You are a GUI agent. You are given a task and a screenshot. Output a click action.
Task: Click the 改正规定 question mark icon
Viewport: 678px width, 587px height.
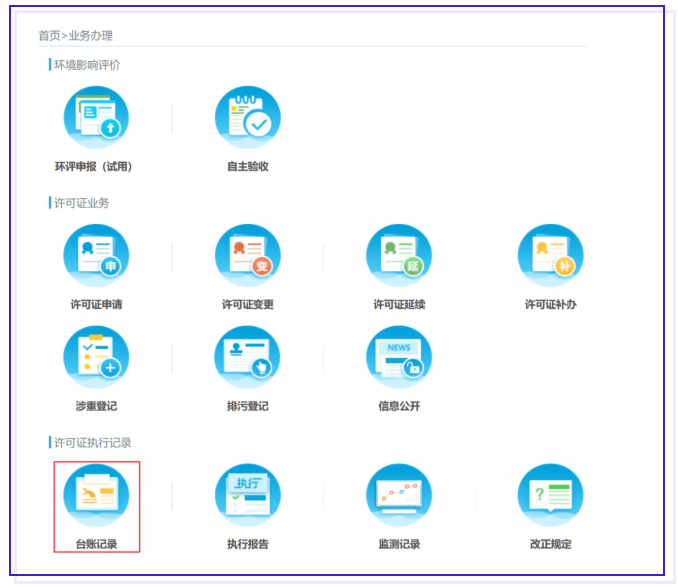[x=550, y=496]
